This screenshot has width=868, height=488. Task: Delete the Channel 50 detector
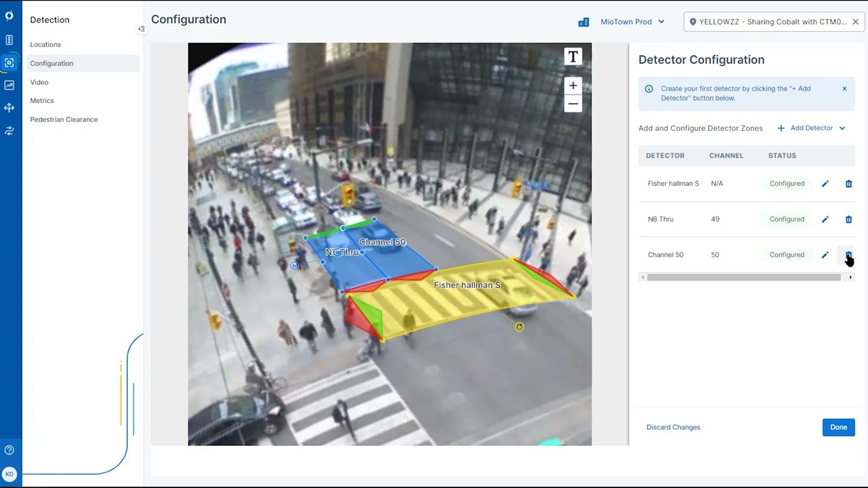[x=848, y=254]
